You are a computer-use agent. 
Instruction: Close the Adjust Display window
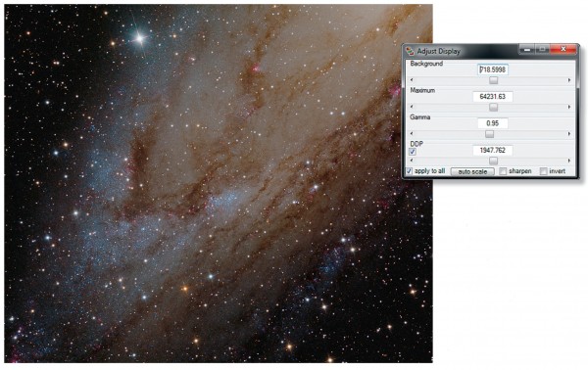563,50
